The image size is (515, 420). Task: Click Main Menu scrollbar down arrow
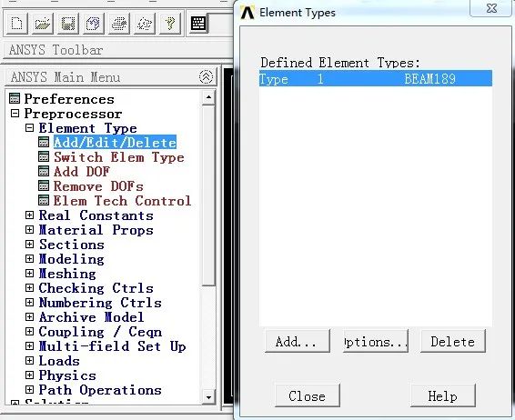208,397
